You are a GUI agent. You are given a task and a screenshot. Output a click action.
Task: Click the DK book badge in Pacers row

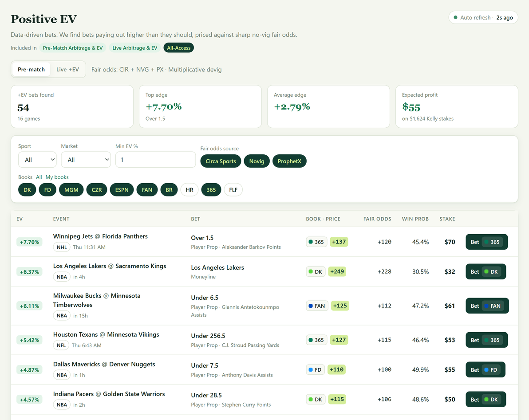pos(316,399)
